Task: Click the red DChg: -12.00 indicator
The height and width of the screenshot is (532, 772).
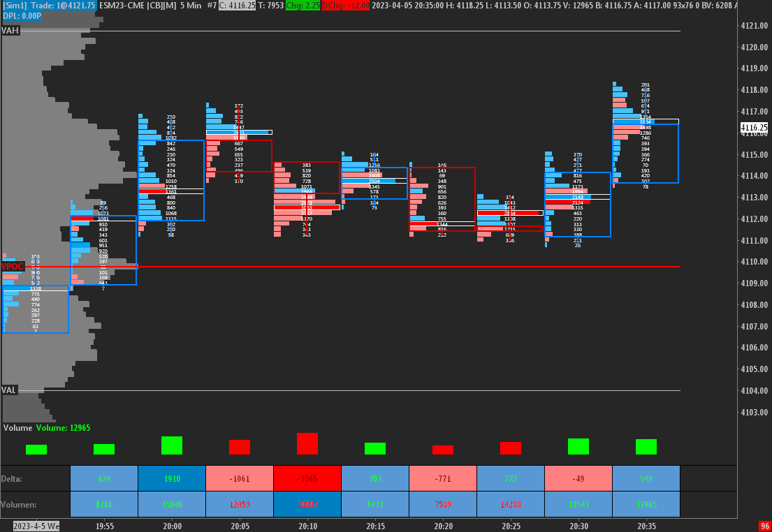Action: point(346,6)
